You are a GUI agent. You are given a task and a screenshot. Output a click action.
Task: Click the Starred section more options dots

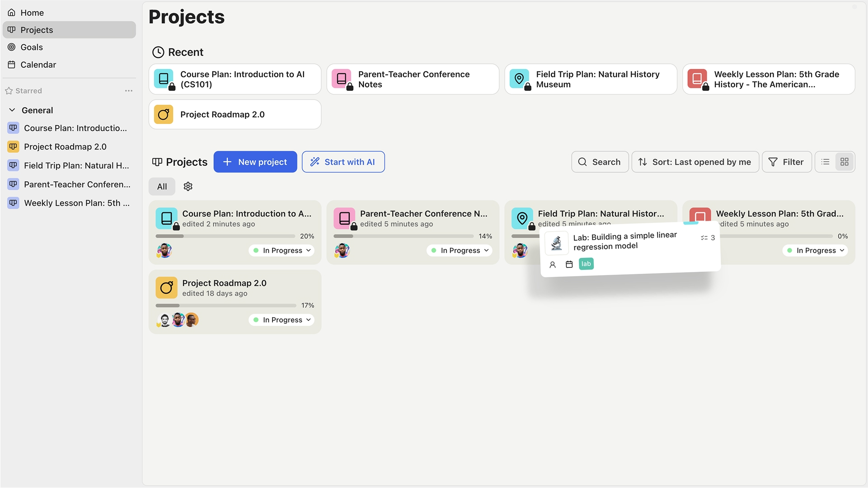[129, 91]
